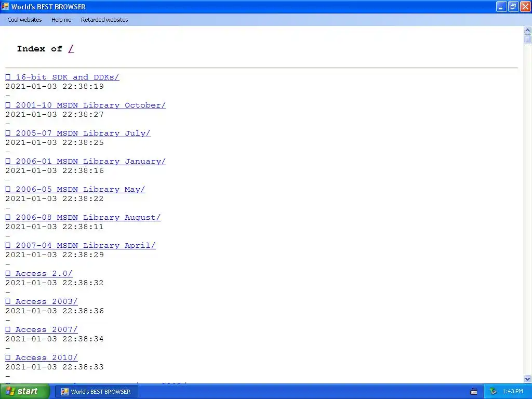Screen dimensions: 532x399
Task: Open 2005-07 MSDN Library July folder
Action: tap(78, 134)
